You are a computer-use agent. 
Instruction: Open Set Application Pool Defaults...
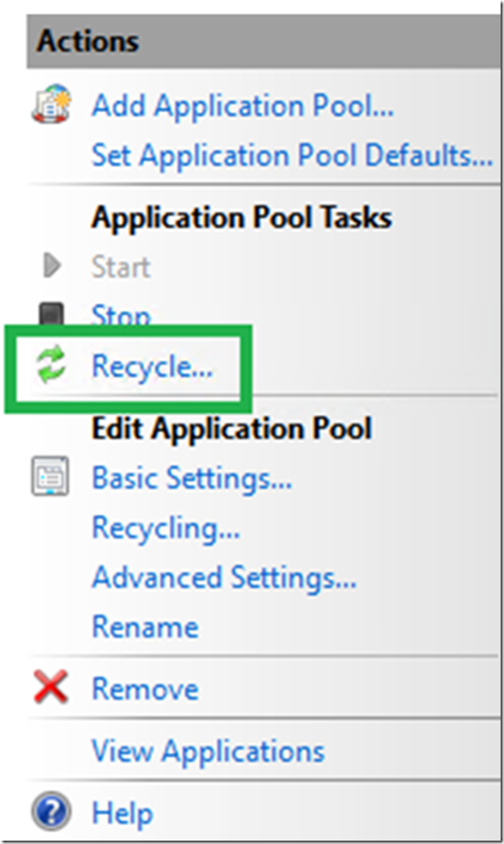(292, 155)
